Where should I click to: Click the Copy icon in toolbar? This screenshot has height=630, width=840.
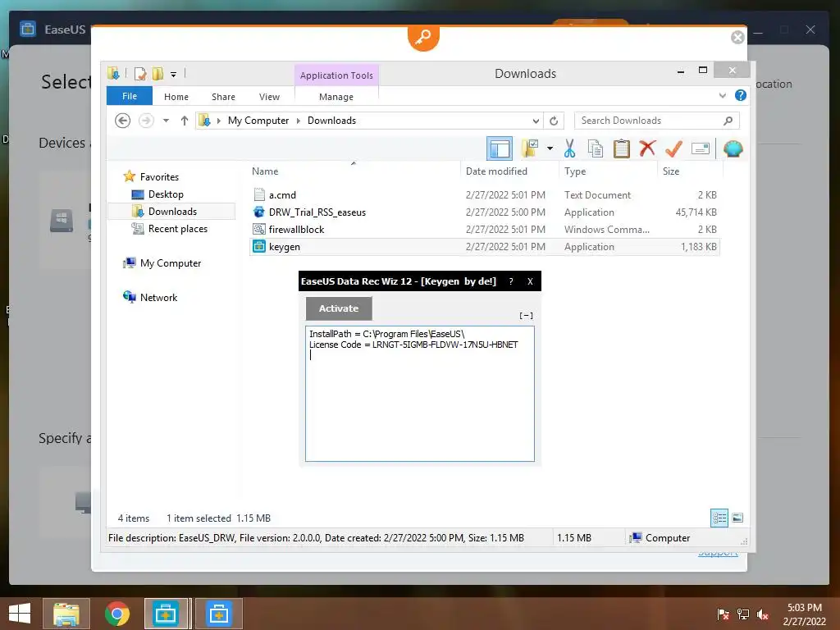tap(596, 148)
